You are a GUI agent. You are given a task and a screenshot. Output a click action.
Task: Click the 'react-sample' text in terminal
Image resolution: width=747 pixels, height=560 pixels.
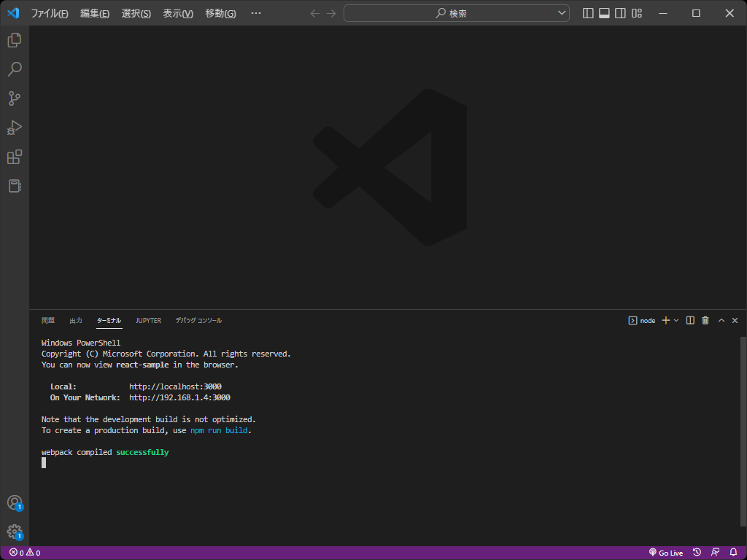tap(142, 365)
